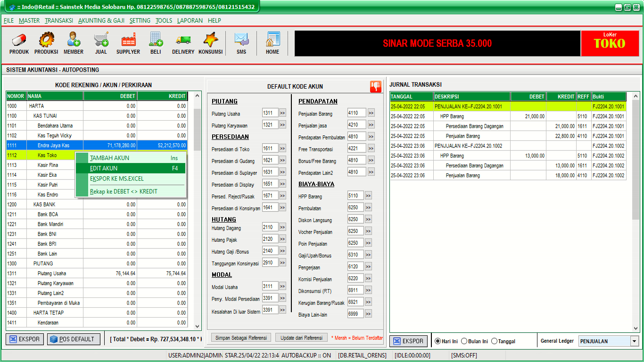Click the lookup arrow beside HPP Barang
This screenshot has width=644, height=362.
[368, 196]
